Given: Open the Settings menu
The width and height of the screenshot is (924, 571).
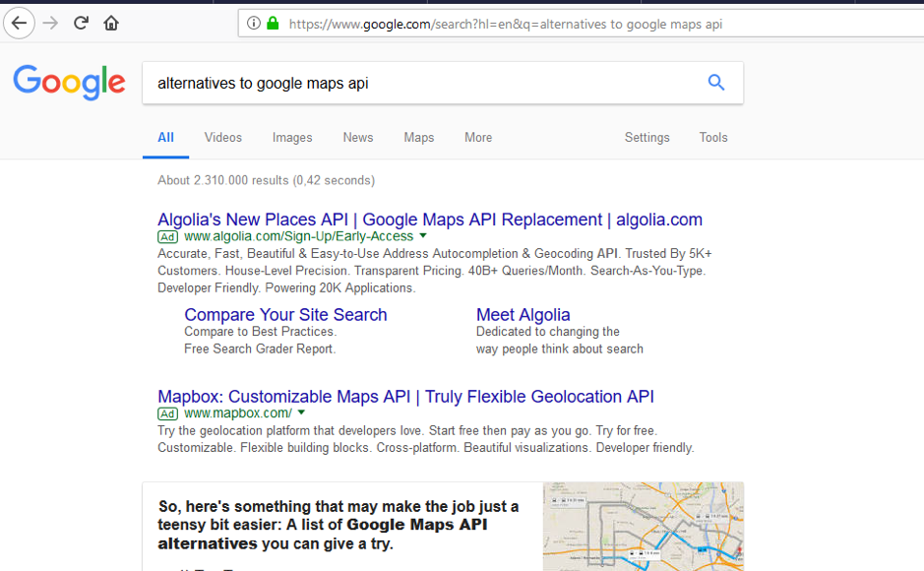Looking at the screenshot, I should pyautogui.click(x=647, y=137).
